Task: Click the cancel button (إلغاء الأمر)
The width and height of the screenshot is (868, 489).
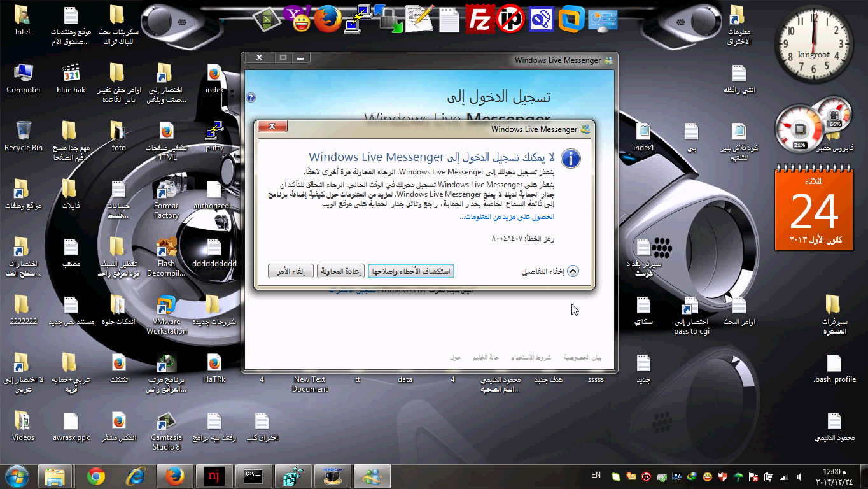Action: coord(291,271)
